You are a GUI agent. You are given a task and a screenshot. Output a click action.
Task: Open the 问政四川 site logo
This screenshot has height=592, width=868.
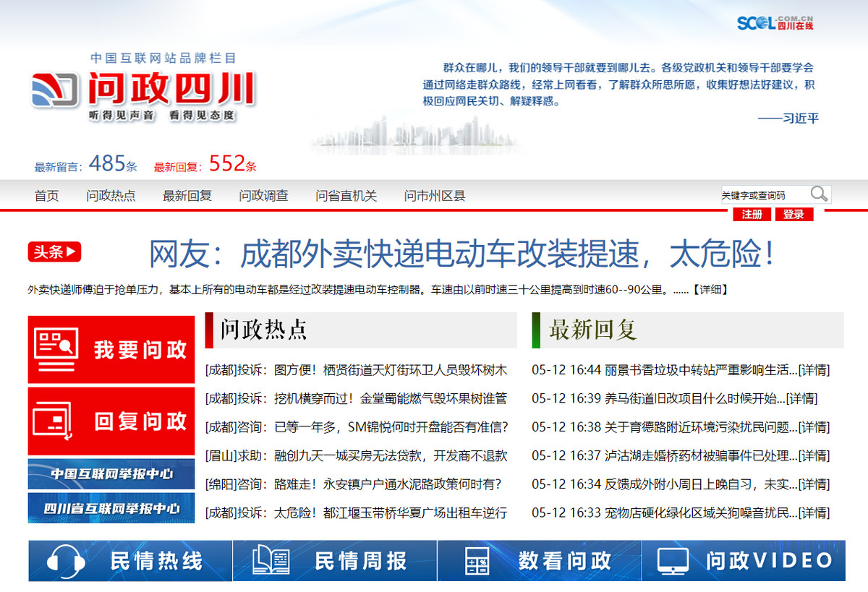(x=143, y=89)
